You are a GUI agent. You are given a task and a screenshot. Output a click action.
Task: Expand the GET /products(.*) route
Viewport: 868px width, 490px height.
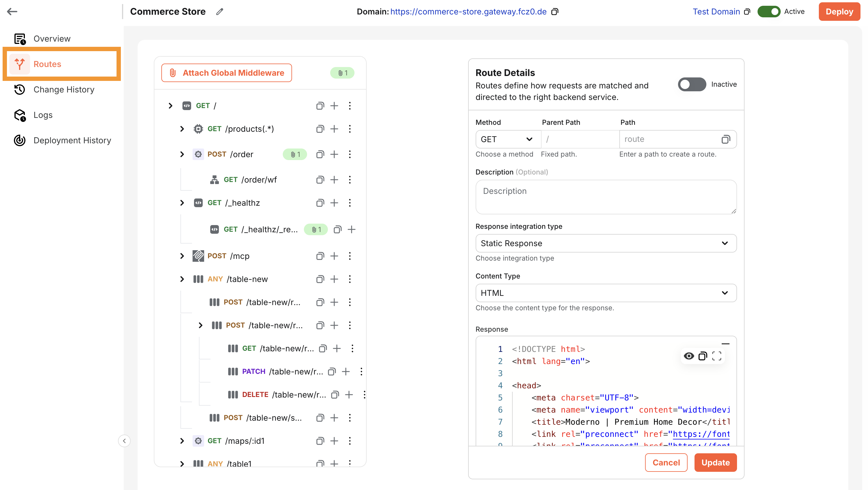click(x=182, y=129)
